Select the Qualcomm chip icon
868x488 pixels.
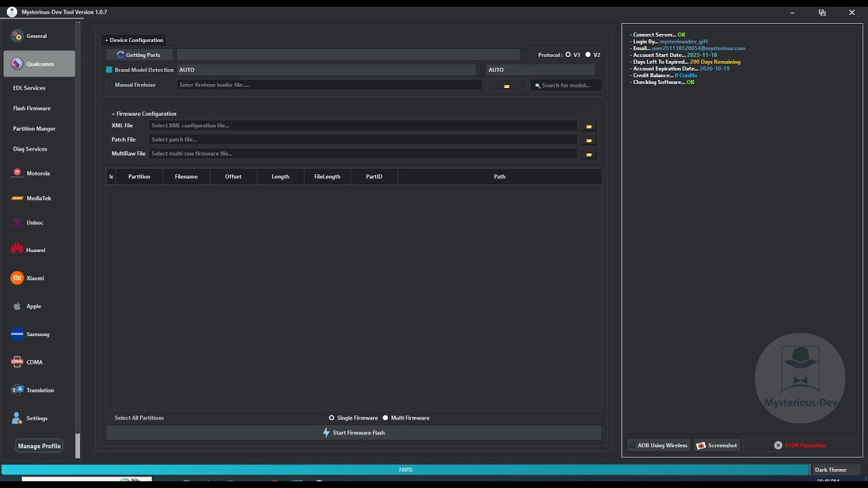tap(17, 64)
